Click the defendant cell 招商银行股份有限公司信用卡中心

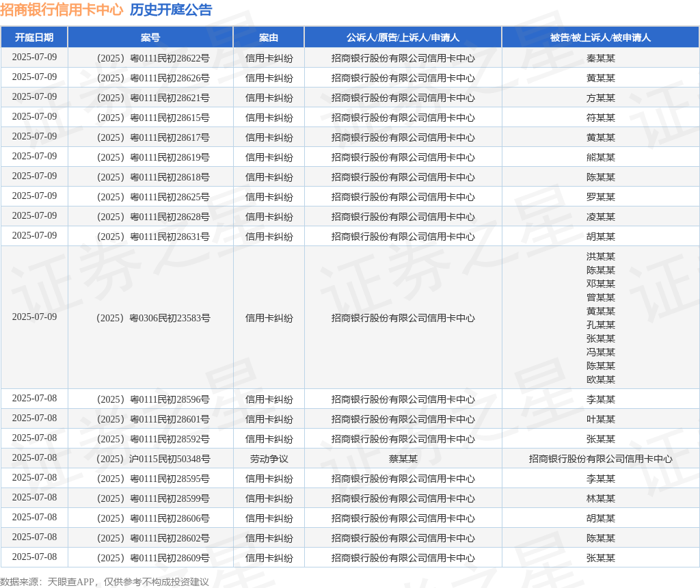point(600,459)
